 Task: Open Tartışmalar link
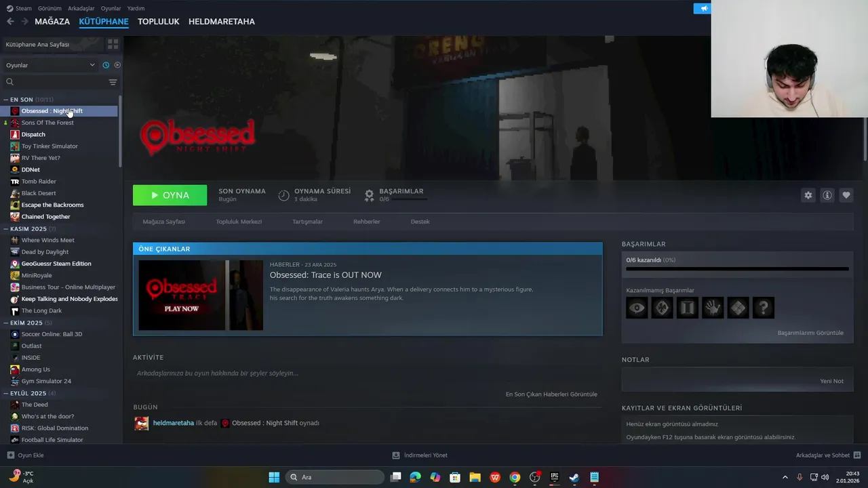click(x=307, y=222)
